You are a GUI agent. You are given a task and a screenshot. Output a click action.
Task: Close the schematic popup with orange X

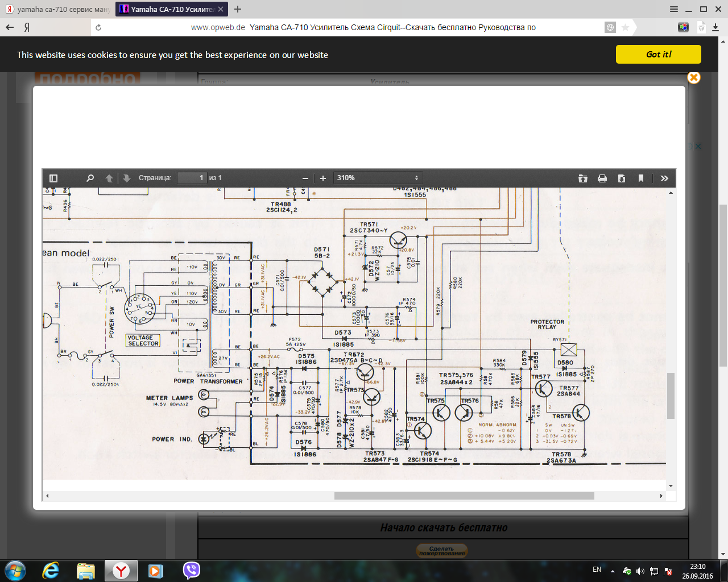coord(693,78)
